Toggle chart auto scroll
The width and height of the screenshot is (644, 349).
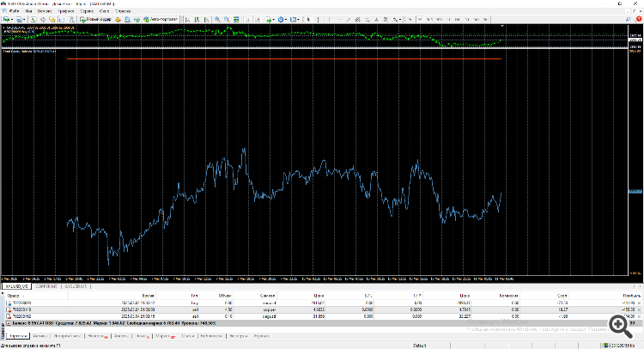pos(247,19)
